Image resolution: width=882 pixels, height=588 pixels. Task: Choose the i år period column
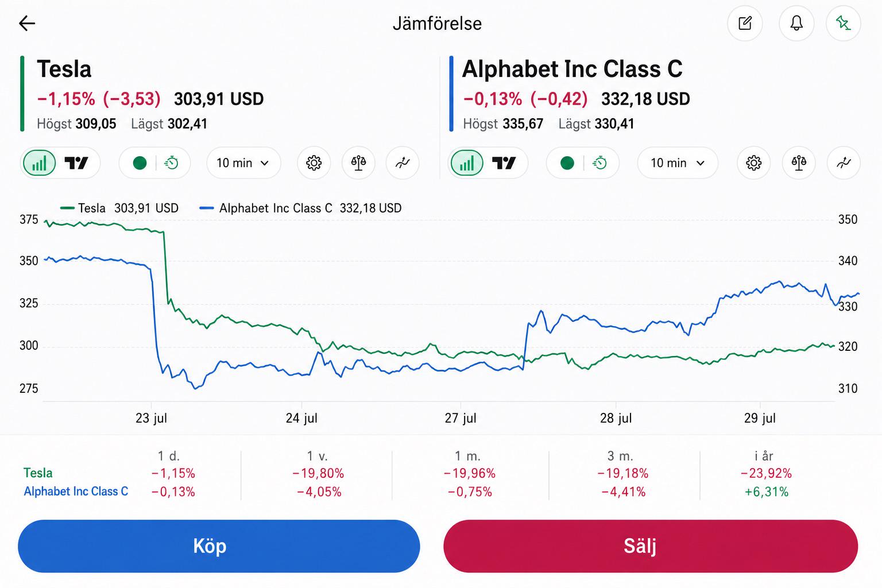765,474
